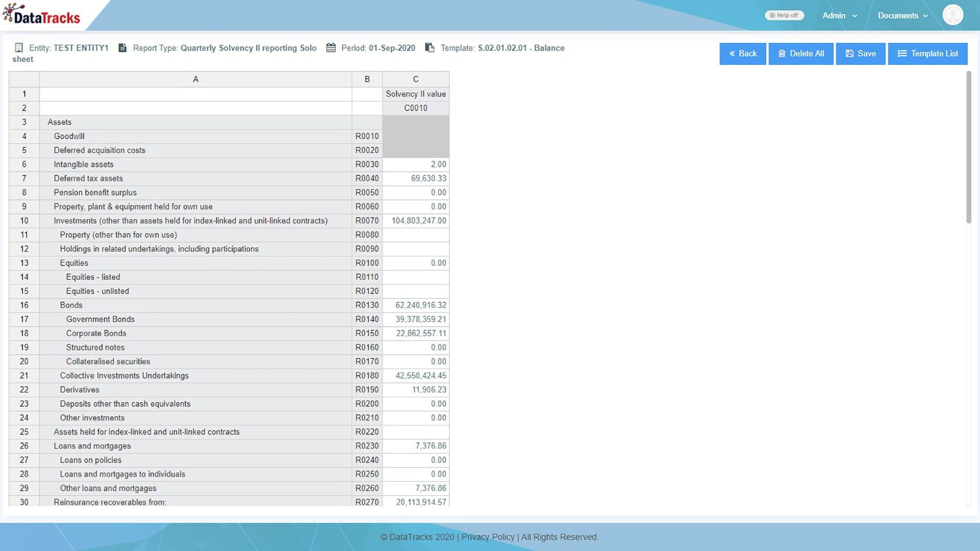
Task: Select column B header
Action: (x=367, y=79)
